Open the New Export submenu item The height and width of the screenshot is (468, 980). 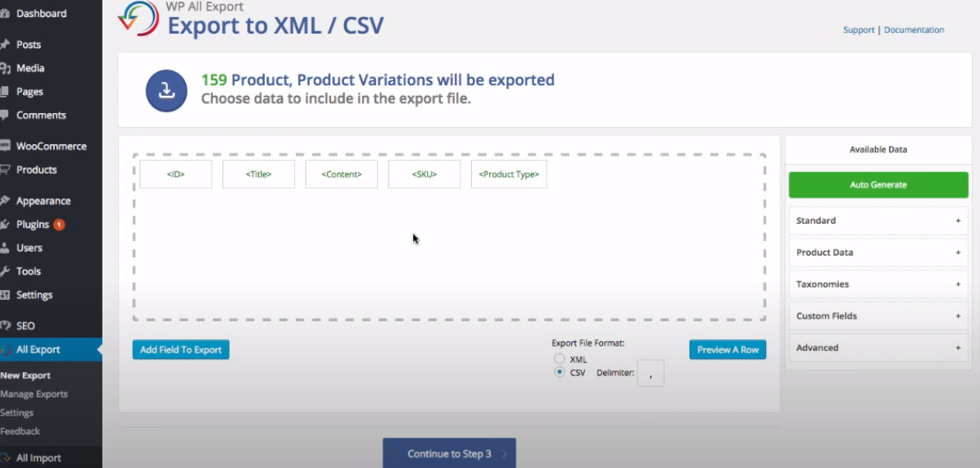(25, 375)
